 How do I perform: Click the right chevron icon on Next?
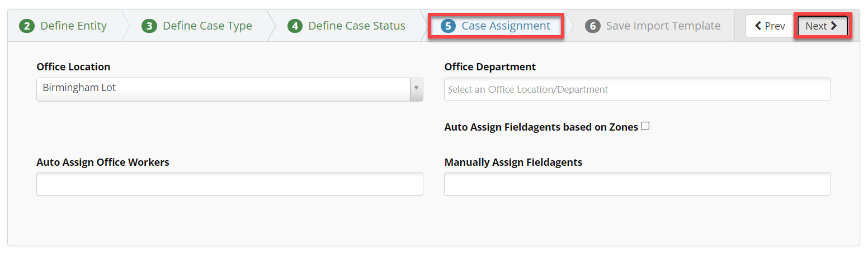pos(834,26)
